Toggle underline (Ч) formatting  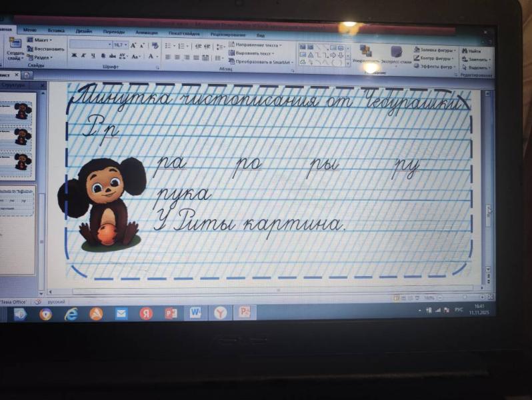click(93, 56)
